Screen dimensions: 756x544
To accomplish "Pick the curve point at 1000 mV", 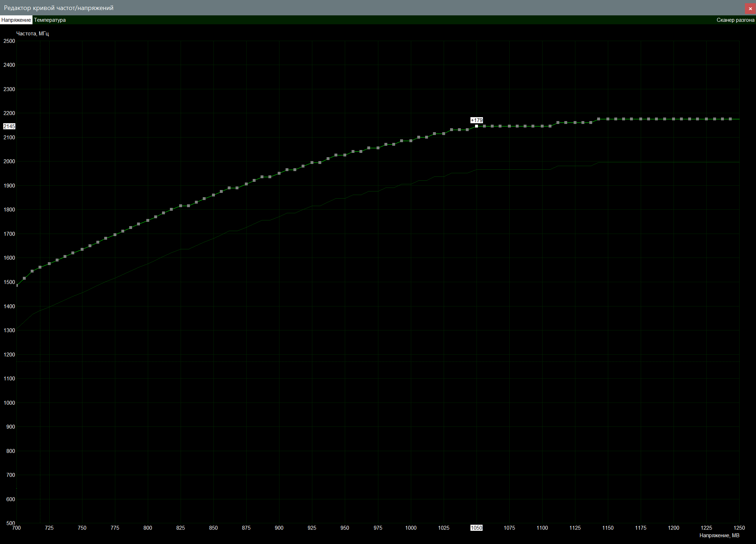I will click(411, 141).
